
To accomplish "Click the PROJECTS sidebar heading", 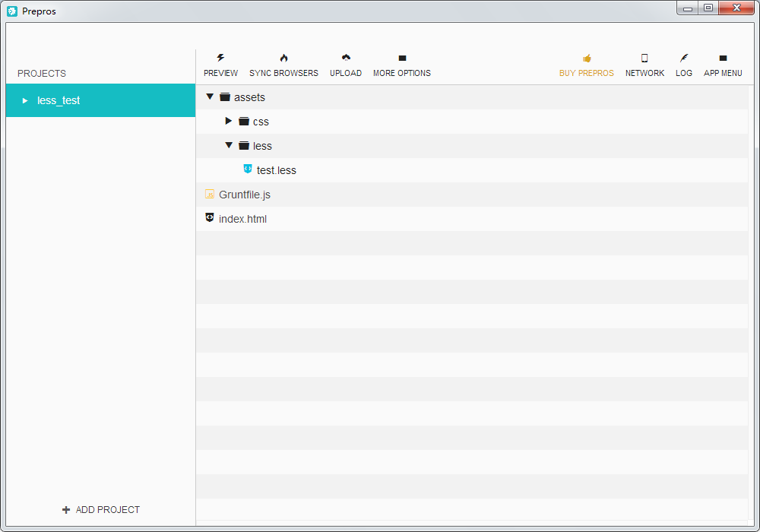I will pyautogui.click(x=42, y=74).
